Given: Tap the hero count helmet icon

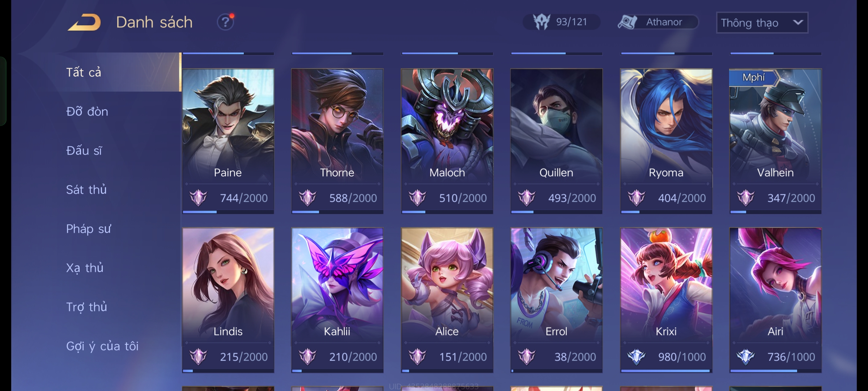Looking at the screenshot, I should pyautogui.click(x=541, y=22).
